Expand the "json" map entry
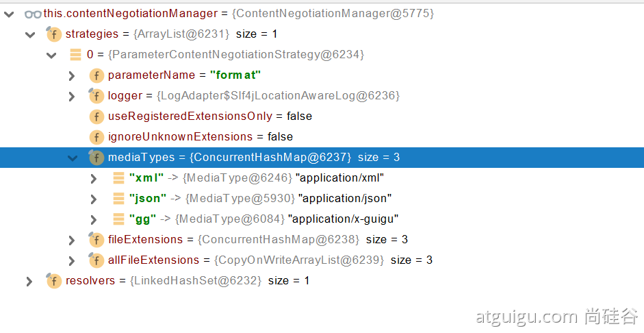Viewport: 644px width, 333px height. (x=94, y=199)
